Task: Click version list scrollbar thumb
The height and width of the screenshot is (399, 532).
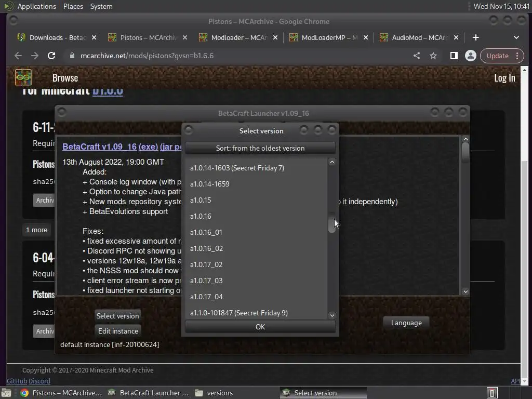Action: click(x=332, y=223)
